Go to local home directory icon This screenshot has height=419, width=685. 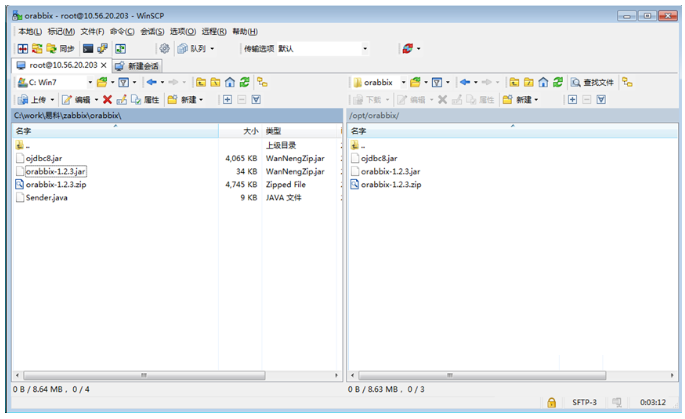pos(230,82)
